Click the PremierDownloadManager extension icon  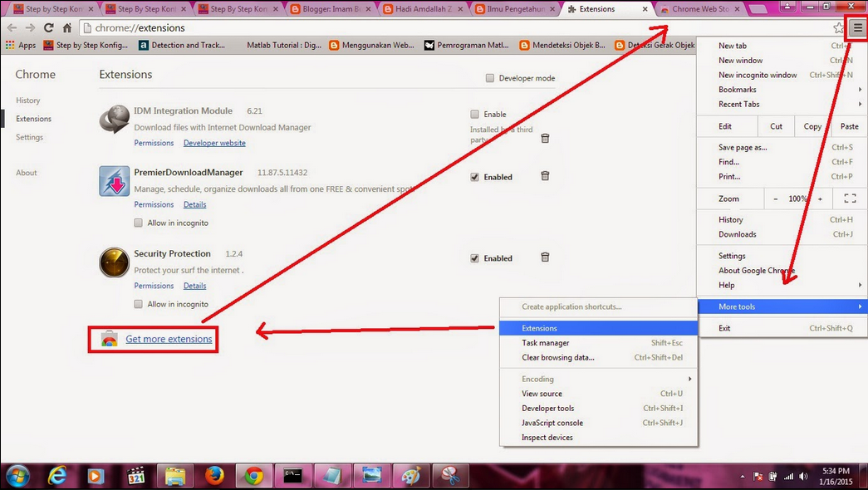[x=114, y=181]
